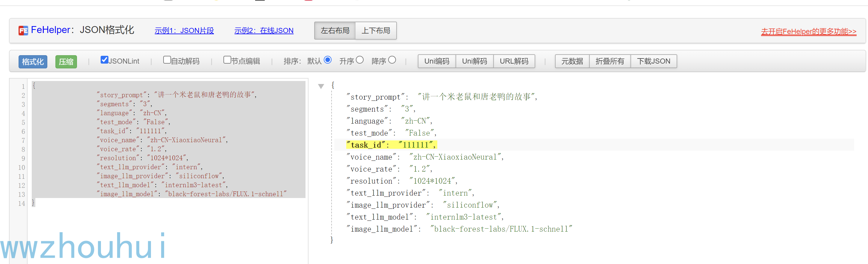868x264 pixels.
Task: Toggle the 自动解码 checkbox
Action: 167,60
